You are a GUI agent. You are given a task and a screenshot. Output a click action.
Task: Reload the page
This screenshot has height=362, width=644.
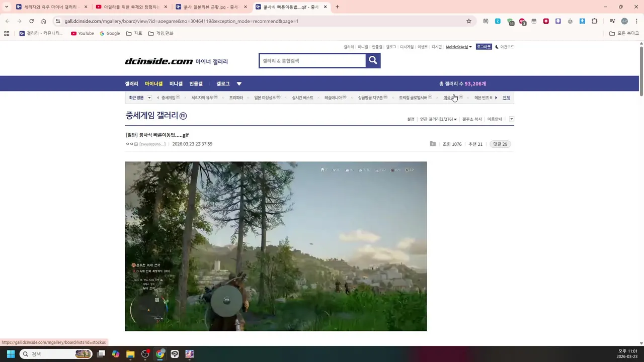pos(31,21)
